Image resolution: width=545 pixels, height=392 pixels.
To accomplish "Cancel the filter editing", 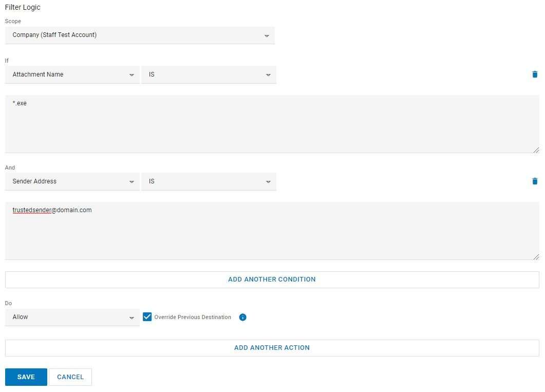I will tap(70, 377).
